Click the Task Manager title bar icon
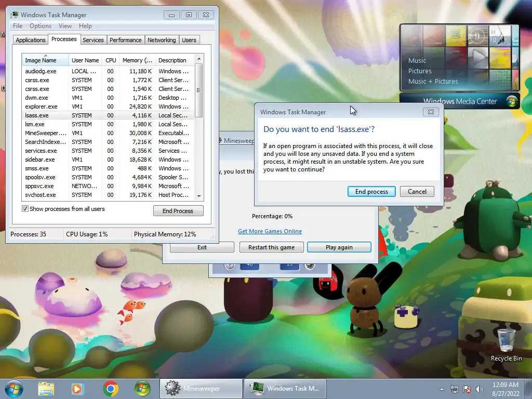Viewport: 532px width, 399px height. 14,15
